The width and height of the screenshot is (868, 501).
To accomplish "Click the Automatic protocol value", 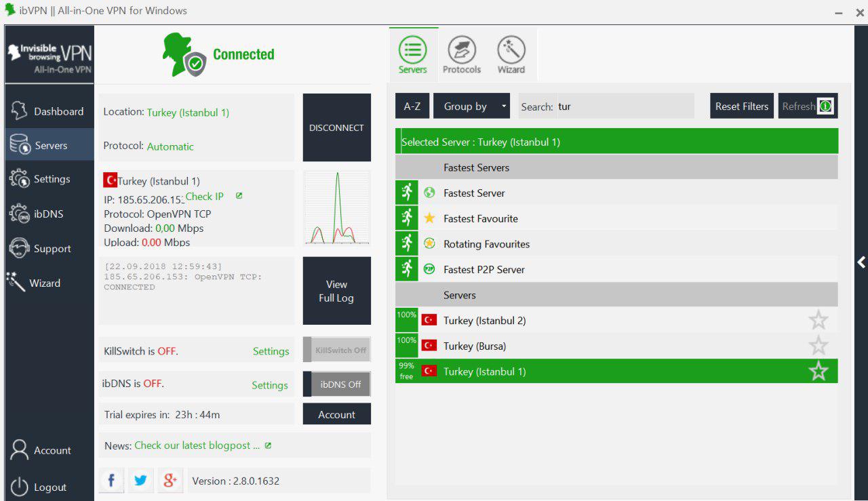I will pyautogui.click(x=170, y=146).
